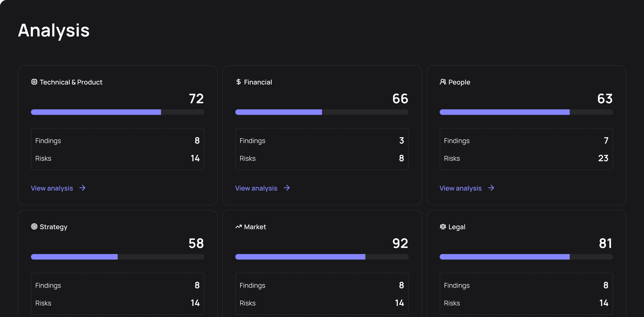Select the Findings row in Financial card
This screenshot has width=644, height=317.
pos(322,141)
